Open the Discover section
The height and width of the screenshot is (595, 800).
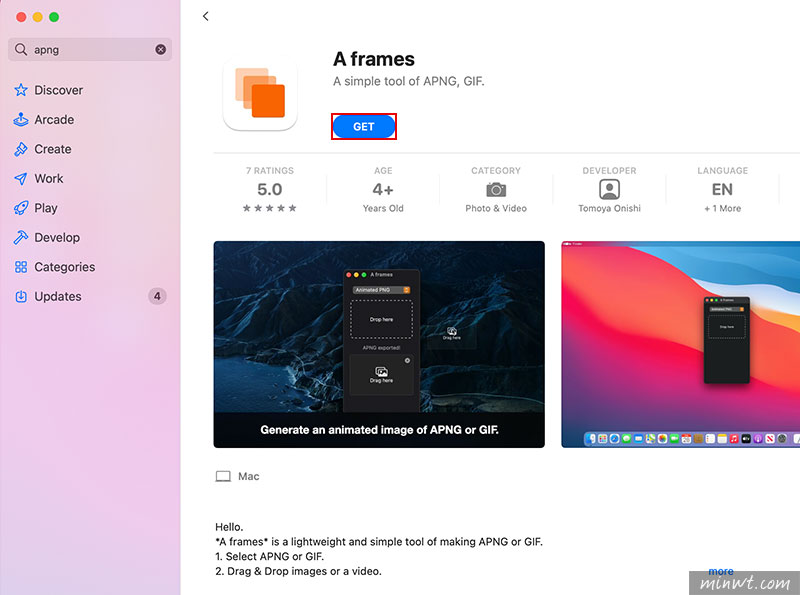point(58,90)
